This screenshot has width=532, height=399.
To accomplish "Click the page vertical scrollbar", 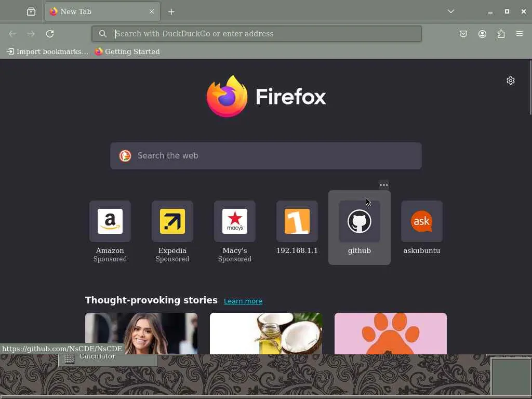I will (530, 87).
